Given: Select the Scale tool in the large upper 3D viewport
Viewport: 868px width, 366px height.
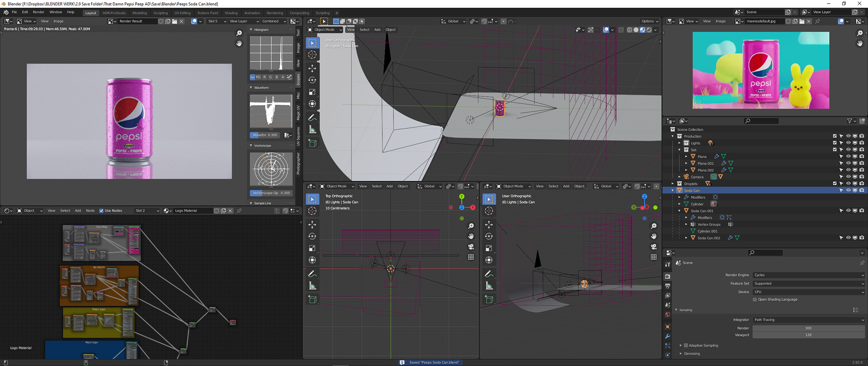Looking at the screenshot, I should 312,92.
